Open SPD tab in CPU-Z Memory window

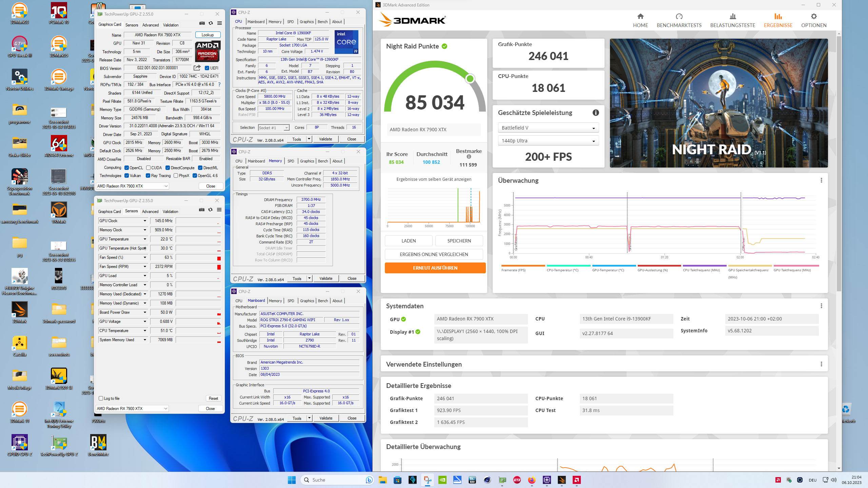pyautogui.click(x=291, y=161)
